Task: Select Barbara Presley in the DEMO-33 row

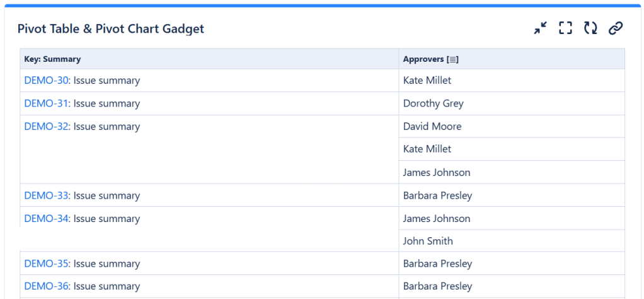Action: pos(437,196)
